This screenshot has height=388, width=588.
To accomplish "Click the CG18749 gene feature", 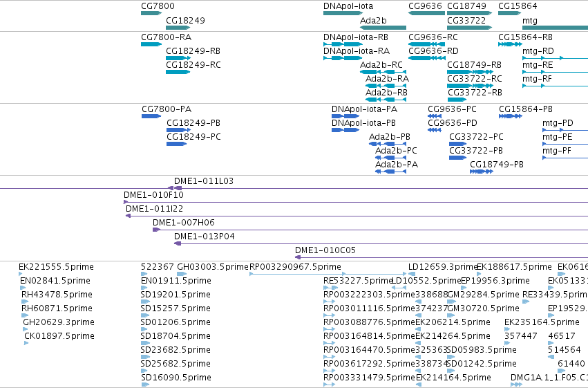I will (x=469, y=13).
